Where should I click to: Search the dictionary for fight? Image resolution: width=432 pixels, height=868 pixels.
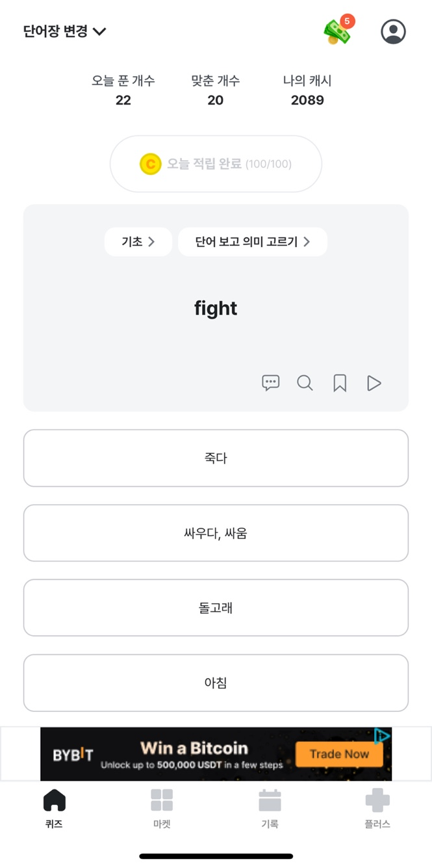(305, 383)
